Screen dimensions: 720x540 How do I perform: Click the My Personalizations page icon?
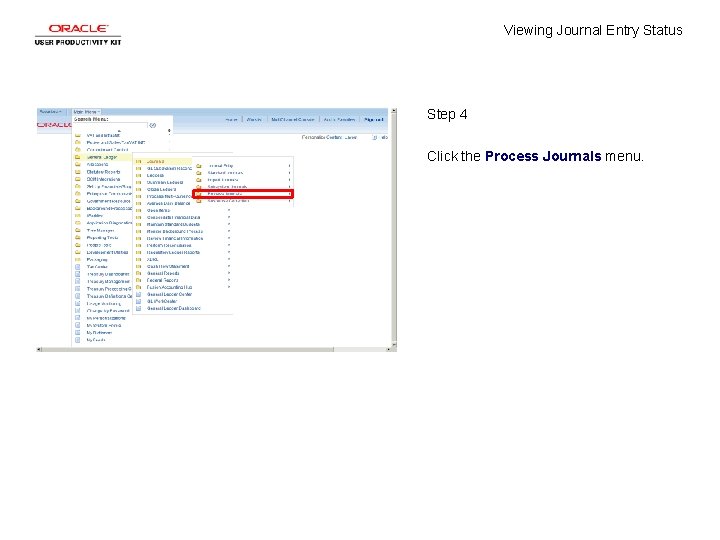click(78, 318)
